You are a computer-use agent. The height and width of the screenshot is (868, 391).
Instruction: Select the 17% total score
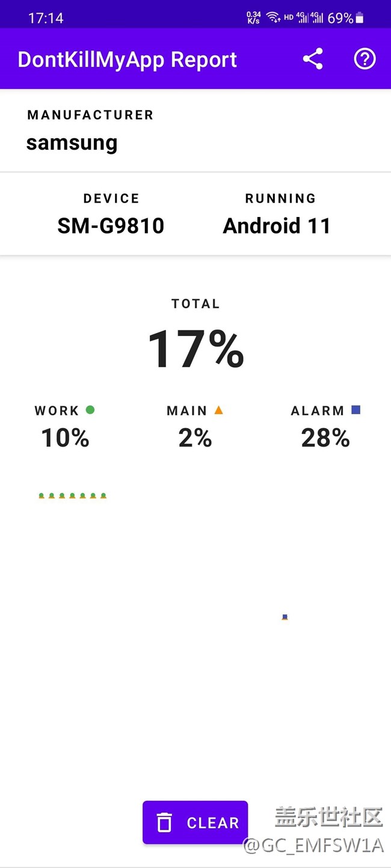pos(195,349)
